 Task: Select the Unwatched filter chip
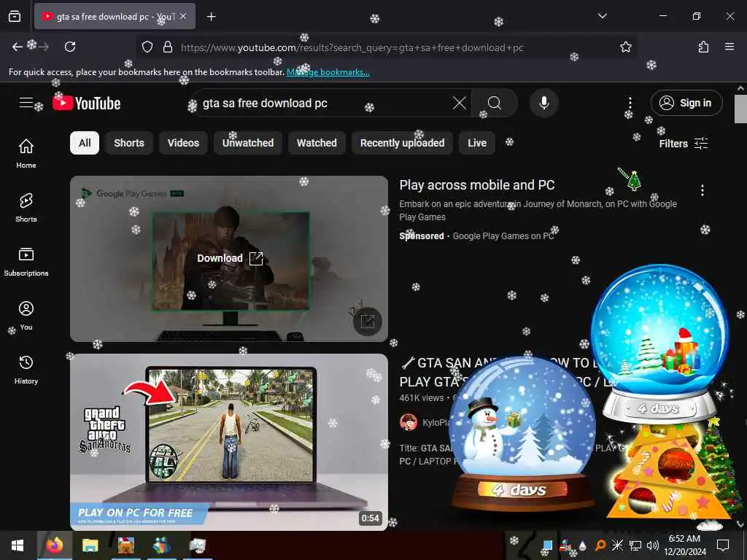tap(248, 143)
